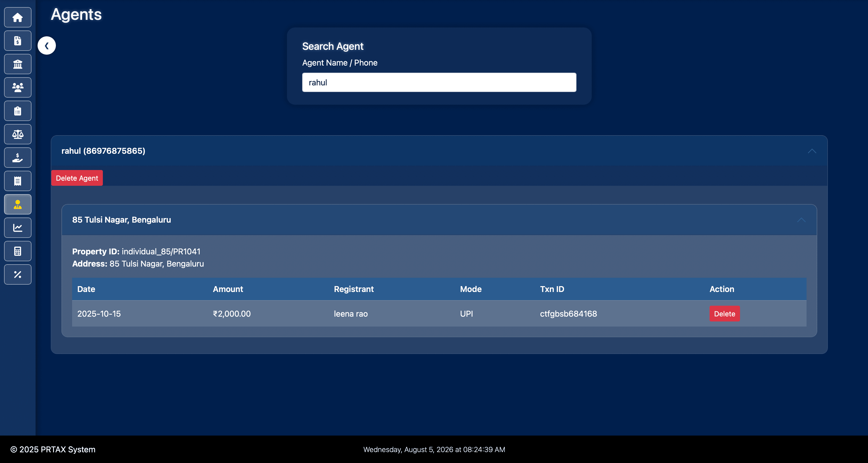The image size is (868, 463).
Task: Click the Search Agent heading
Action: coord(333,46)
